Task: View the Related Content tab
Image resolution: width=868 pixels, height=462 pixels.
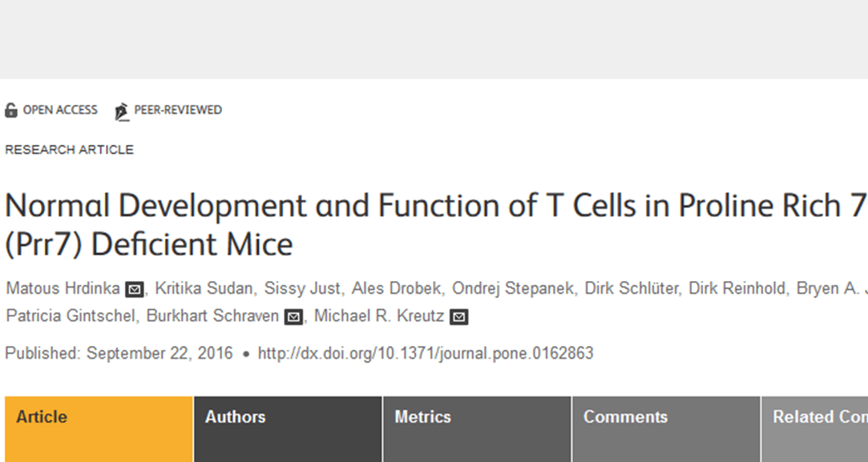Action: point(816,417)
